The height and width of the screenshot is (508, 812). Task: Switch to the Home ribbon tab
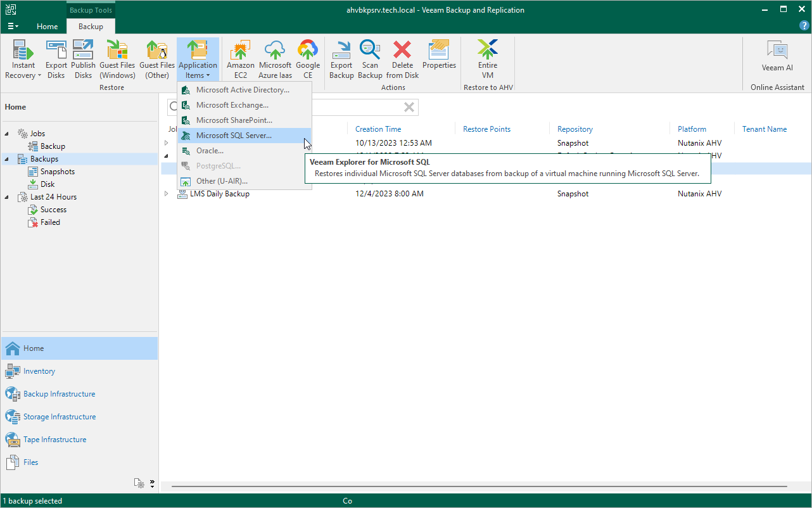[x=48, y=27]
